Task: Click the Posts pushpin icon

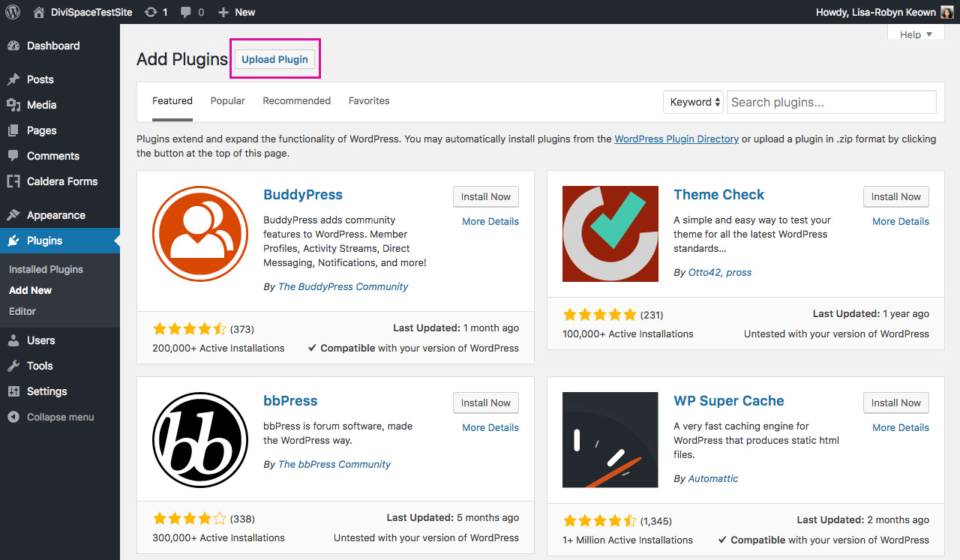Action: pyautogui.click(x=13, y=79)
